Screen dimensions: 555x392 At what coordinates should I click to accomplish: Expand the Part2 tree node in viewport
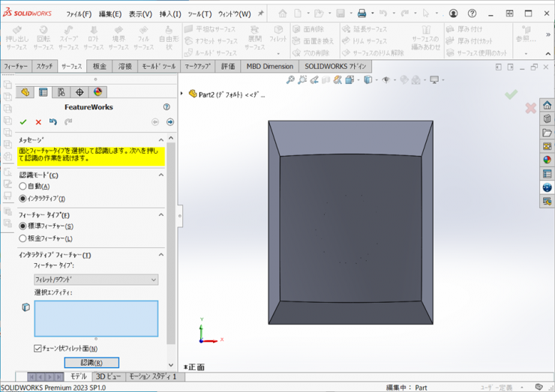tap(182, 94)
